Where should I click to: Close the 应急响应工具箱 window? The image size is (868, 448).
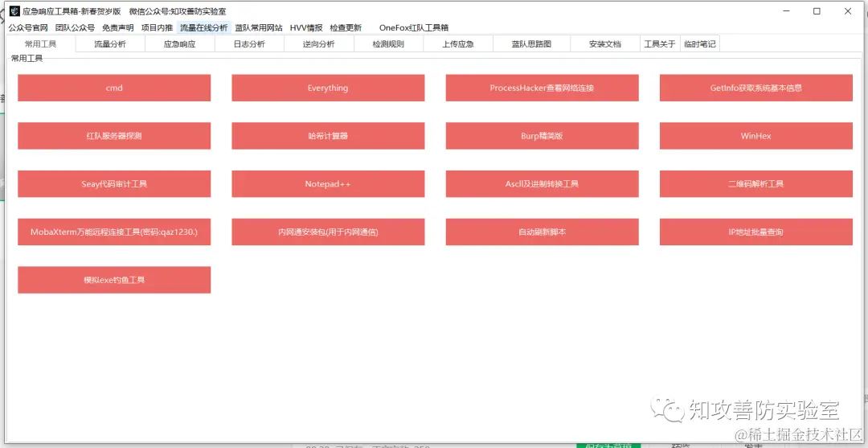coord(848,11)
